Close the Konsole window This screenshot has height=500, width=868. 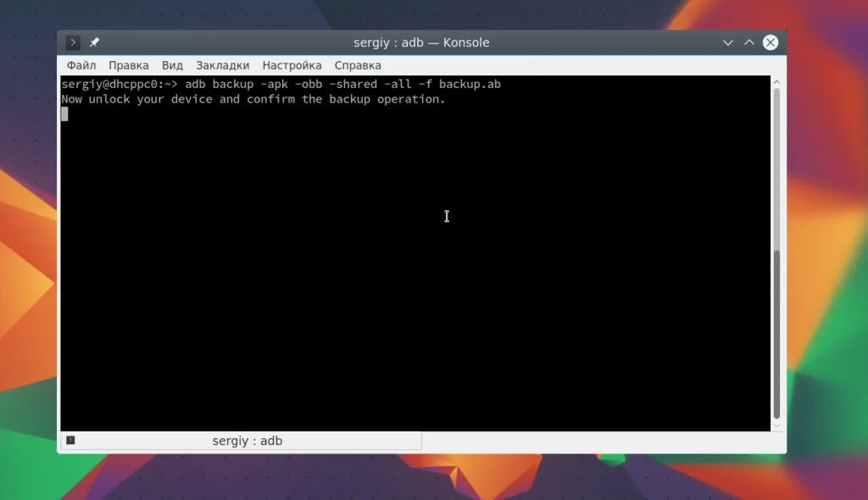[x=771, y=42]
